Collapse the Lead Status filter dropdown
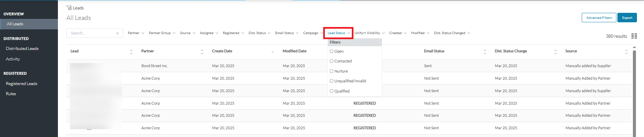The height and width of the screenshot is (137, 644). [x=339, y=33]
